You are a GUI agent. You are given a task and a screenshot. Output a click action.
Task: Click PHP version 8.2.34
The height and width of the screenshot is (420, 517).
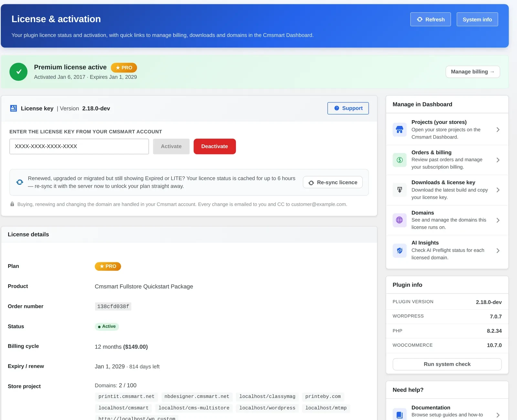(x=494, y=331)
